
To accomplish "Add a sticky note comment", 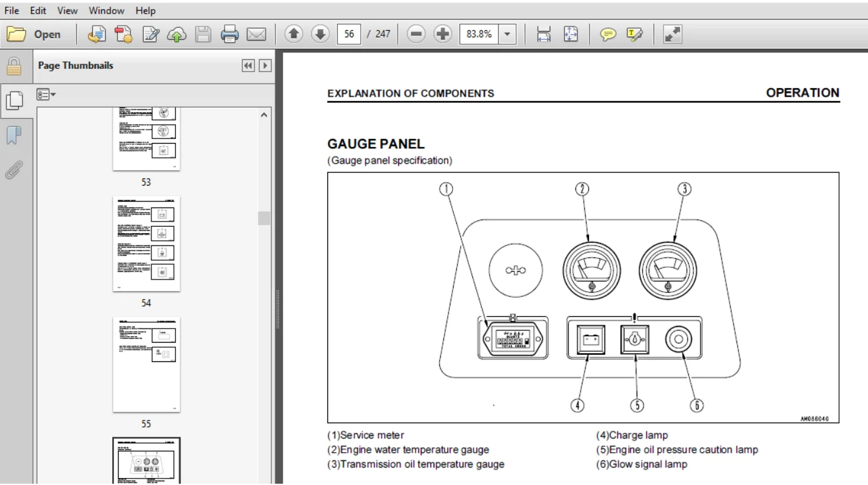I will tap(608, 35).
